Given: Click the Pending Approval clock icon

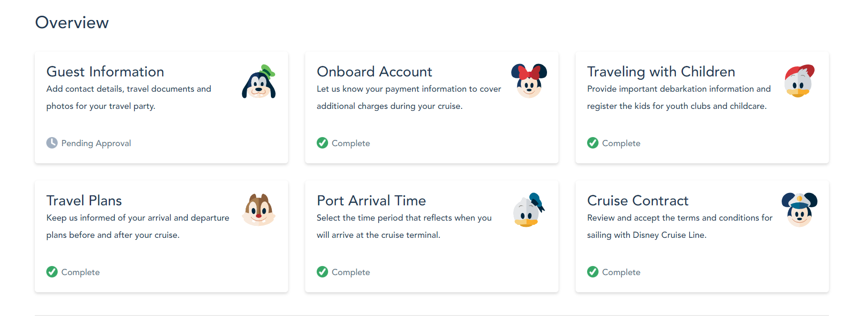Looking at the screenshot, I should 52,143.
